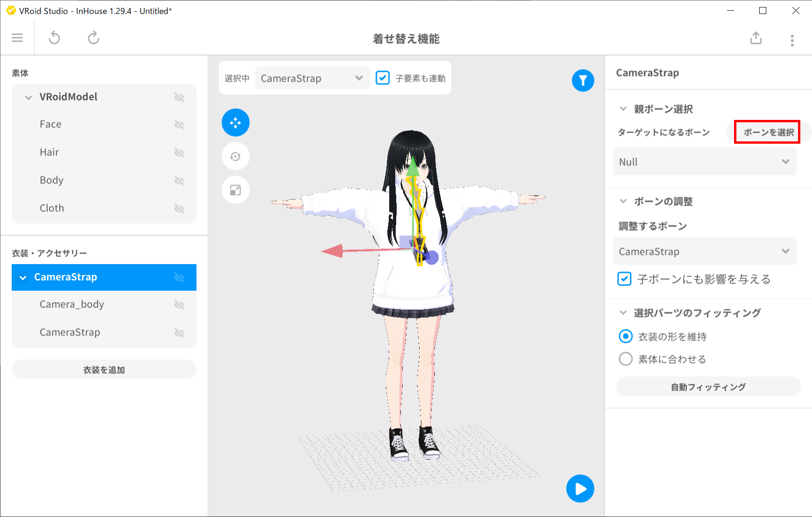
Task: Open the export share icon
Action: 756,38
